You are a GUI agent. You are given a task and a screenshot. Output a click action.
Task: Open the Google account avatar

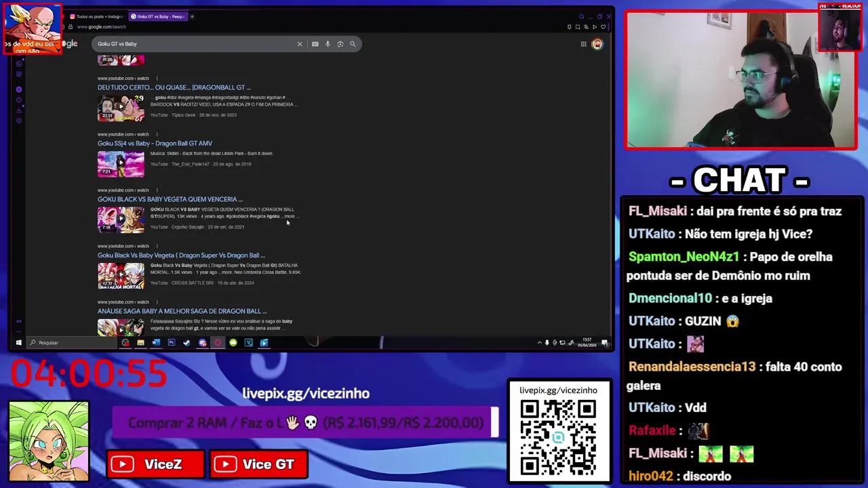[597, 44]
